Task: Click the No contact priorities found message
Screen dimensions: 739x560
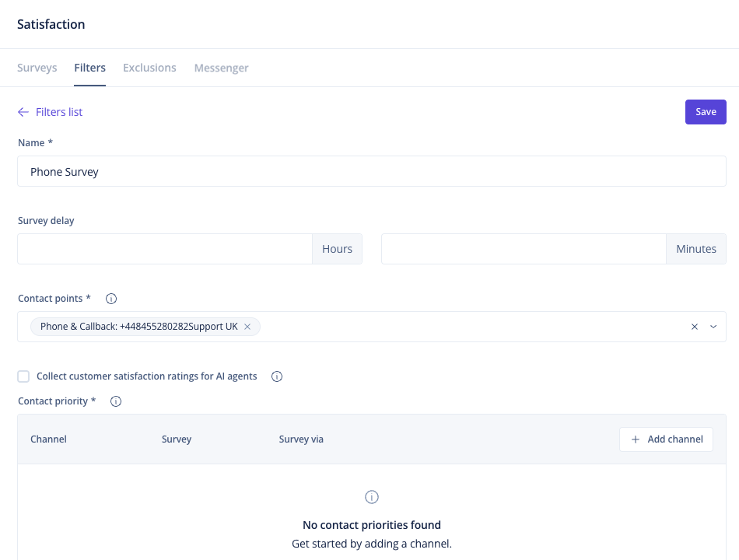Action: pos(372,525)
